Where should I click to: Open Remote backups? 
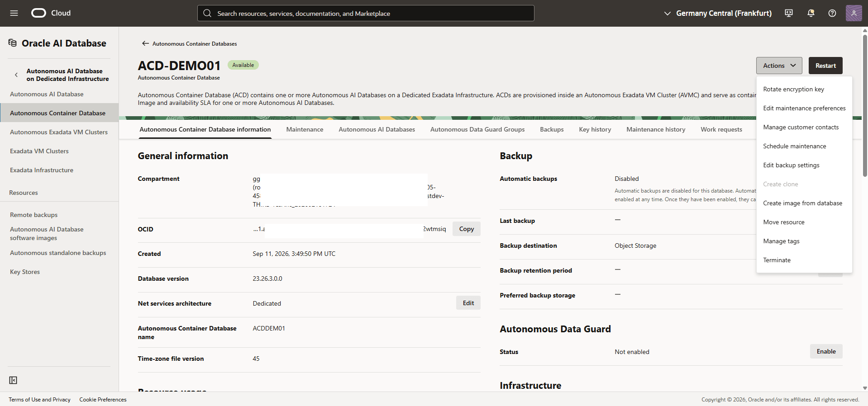[34, 215]
